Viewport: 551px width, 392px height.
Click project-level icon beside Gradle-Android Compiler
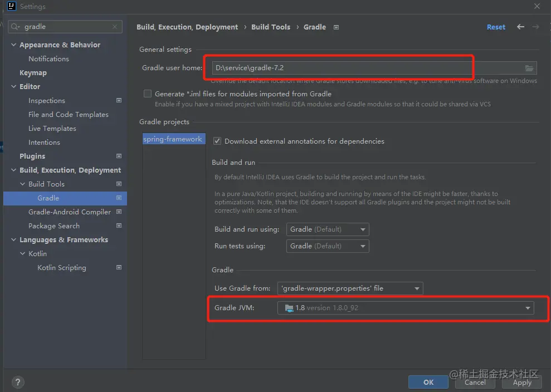[119, 212]
